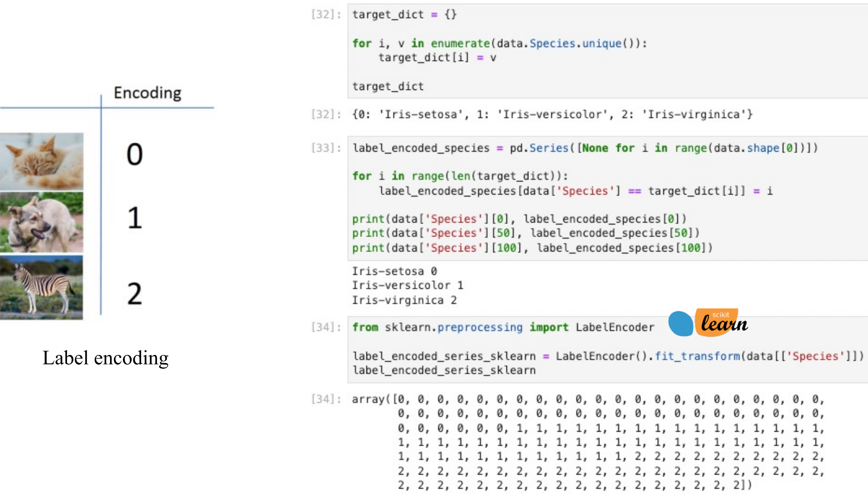Viewport: 868px width, 494px height.
Task: Click the encoding number 2
Action: tap(134, 294)
